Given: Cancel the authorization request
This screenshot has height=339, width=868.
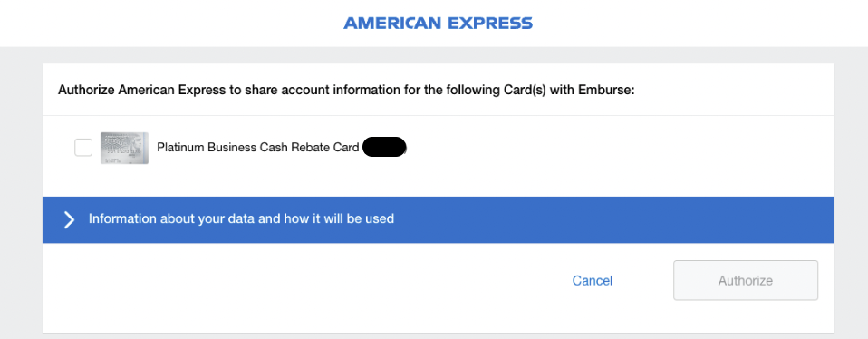Looking at the screenshot, I should (x=593, y=281).
